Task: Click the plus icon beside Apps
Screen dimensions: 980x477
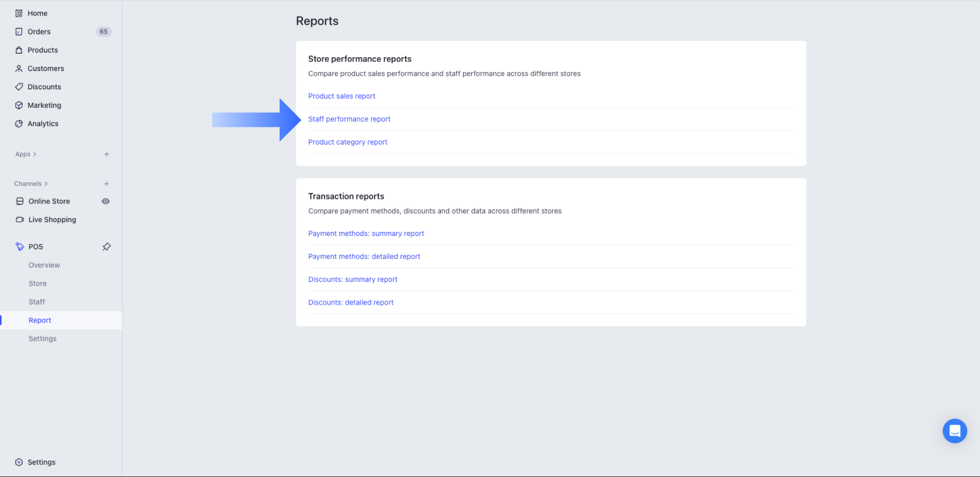Action: pos(107,155)
